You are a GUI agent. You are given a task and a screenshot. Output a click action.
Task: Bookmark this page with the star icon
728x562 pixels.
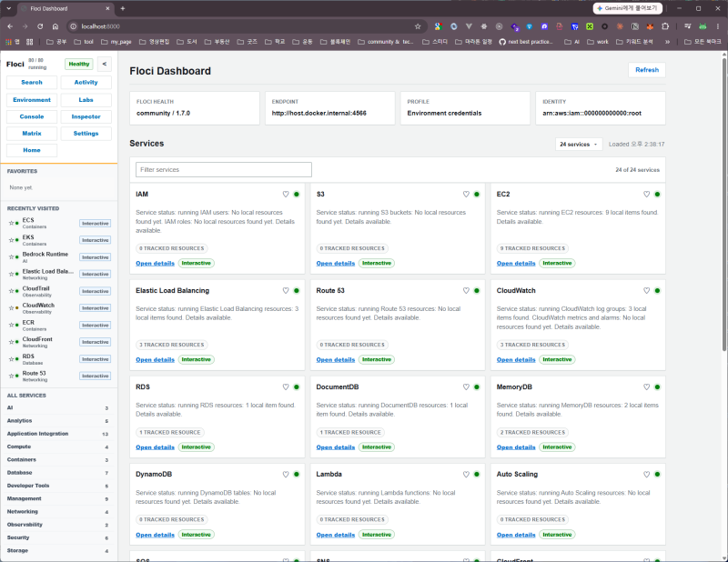(x=418, y=26)
